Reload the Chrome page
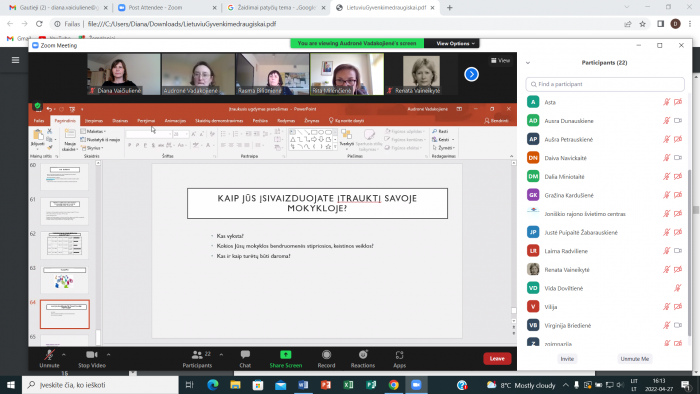 39,24
